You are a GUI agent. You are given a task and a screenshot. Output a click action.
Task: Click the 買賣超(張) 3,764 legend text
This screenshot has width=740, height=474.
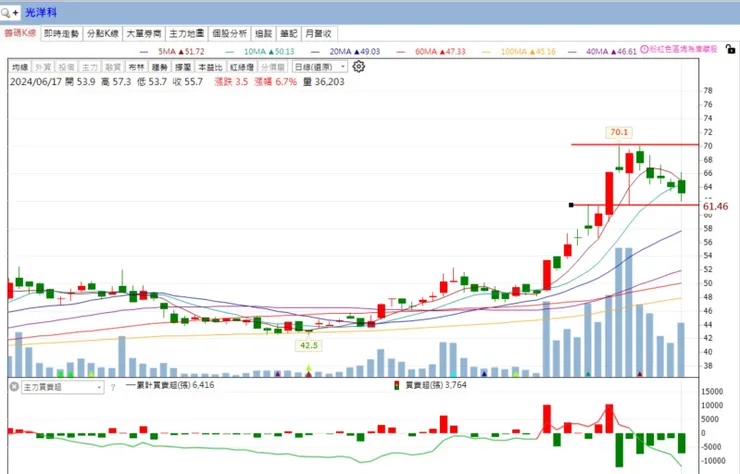[x=436, y=385]
